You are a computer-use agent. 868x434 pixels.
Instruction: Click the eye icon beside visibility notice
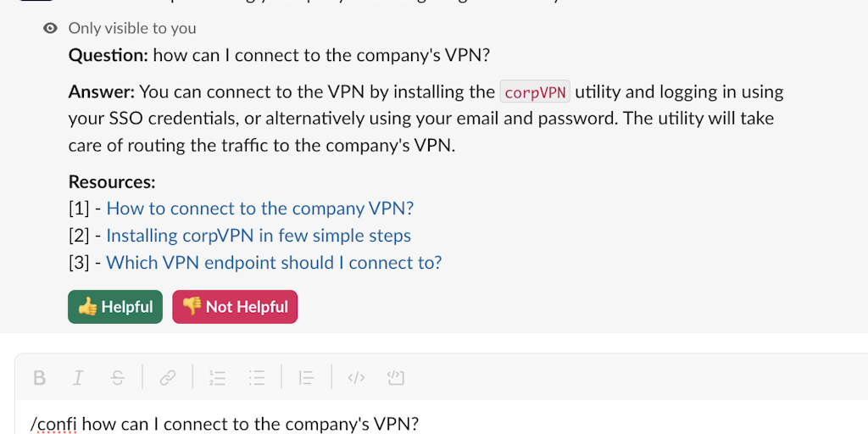coord(51,28)
